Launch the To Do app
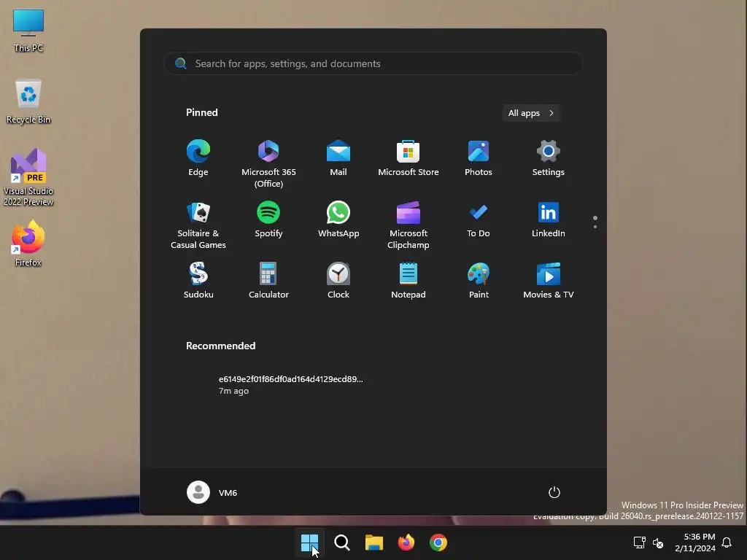The width and height of the screenshot is (747, 560). pos(479,219)
